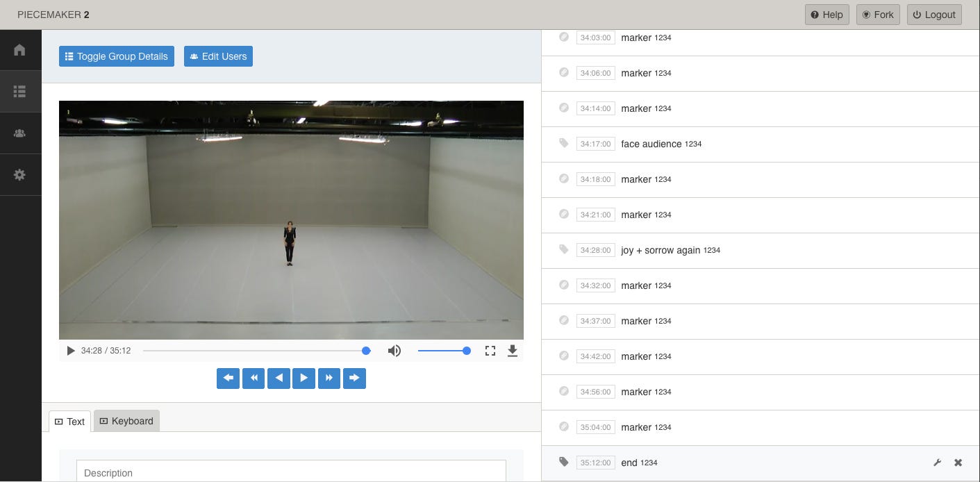Click the Toggle Group Details button
Image resolution: width=980 pixels, height=482 pixels.
[117, 56]
